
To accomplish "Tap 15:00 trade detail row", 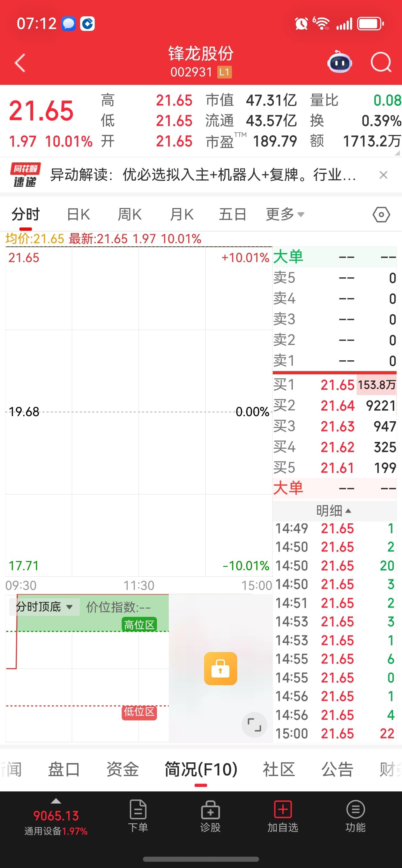I will pos(335,734).
